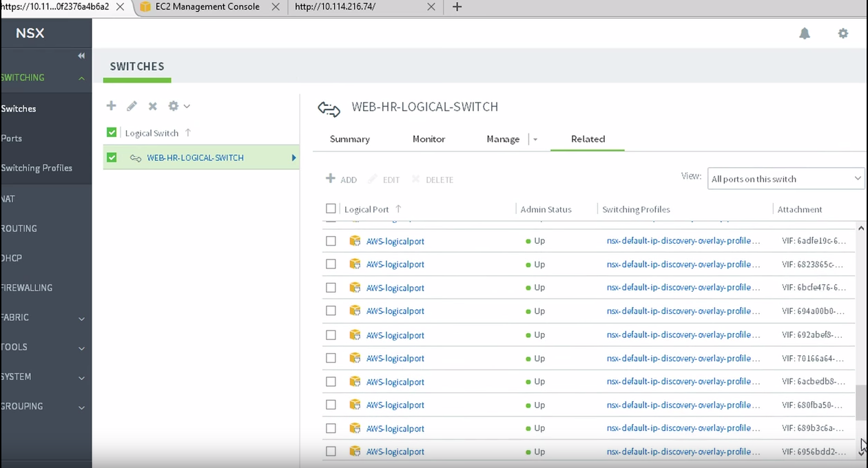Switch to the Monitor tab
The width and height of the screenshot is (868, 468).
pyautogui.click(x=429, y=139)
